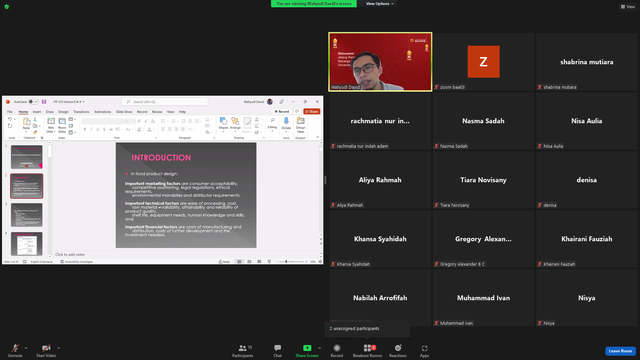Click the Format Painter brush icon

pyautogui.click(x=35, y=132)
